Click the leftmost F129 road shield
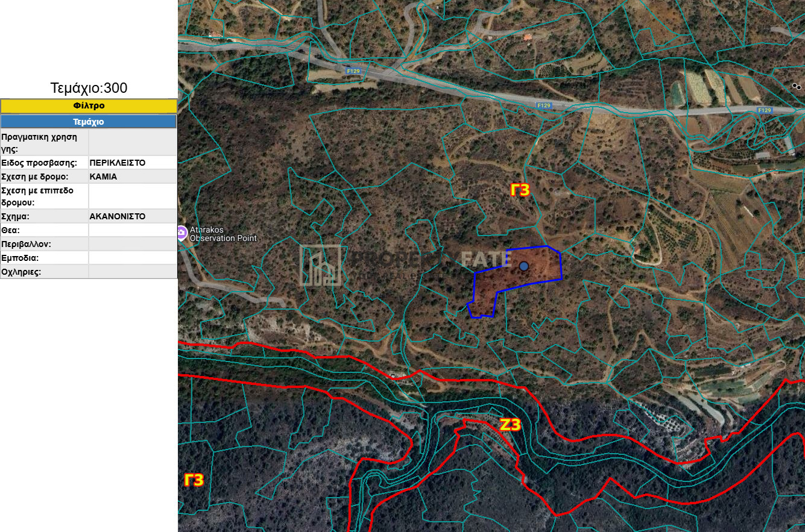 (353, 70)
